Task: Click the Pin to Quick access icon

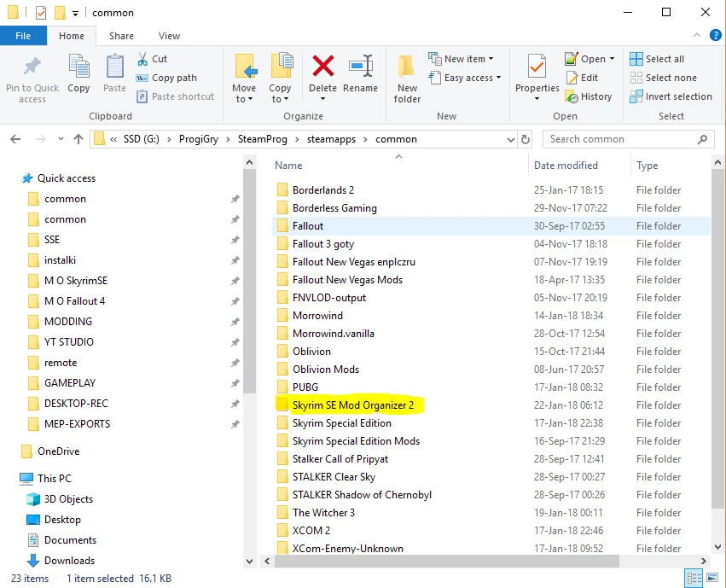Action: click(x=32, y=67)
